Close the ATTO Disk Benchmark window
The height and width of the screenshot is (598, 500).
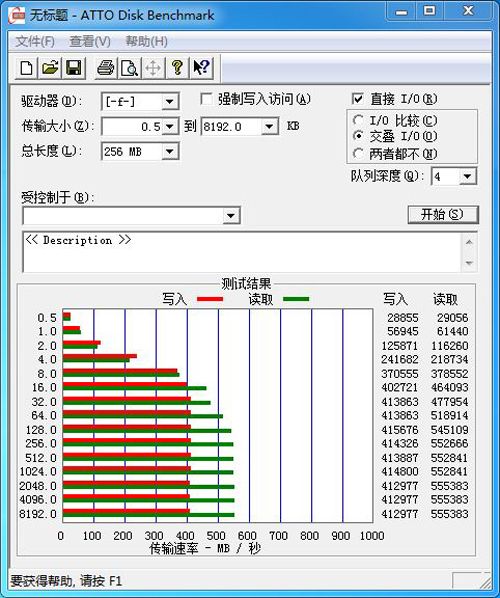(x=468, y=11)
